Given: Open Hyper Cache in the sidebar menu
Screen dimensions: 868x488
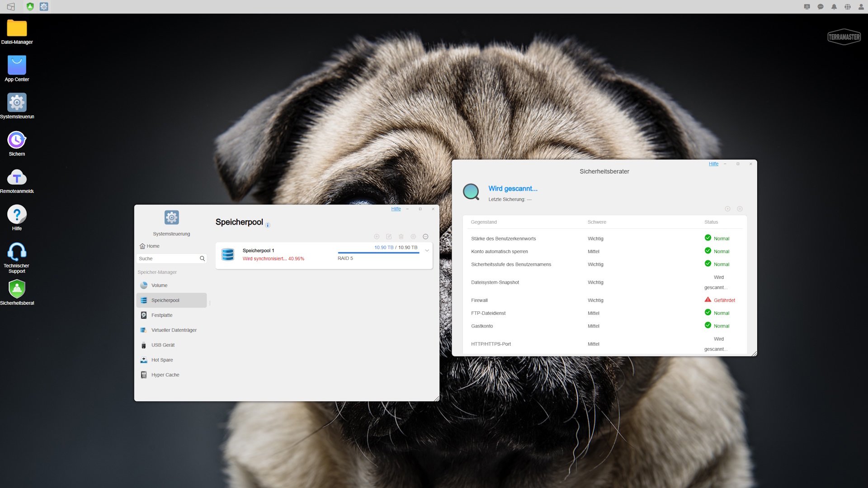Looking at the screenshot, I should point(165,375).
